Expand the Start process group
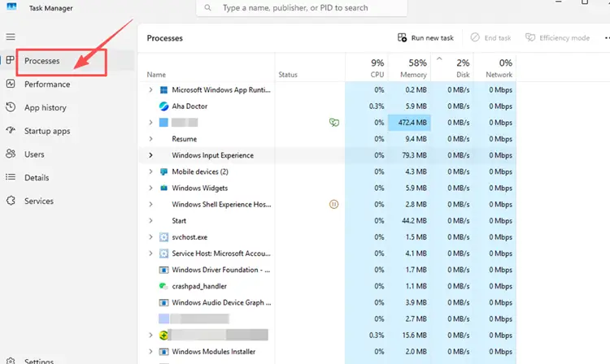This screenshot has width=610, height=364. point(150,220)
